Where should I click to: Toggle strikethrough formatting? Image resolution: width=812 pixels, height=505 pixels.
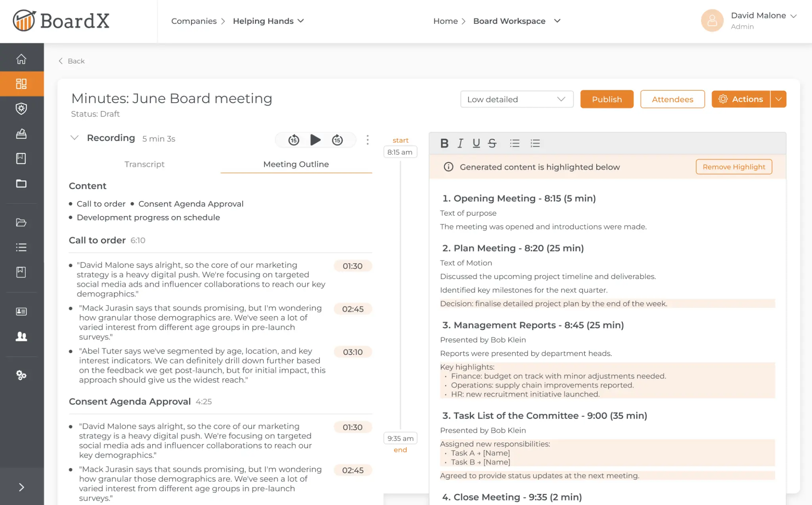coord(492,143)
